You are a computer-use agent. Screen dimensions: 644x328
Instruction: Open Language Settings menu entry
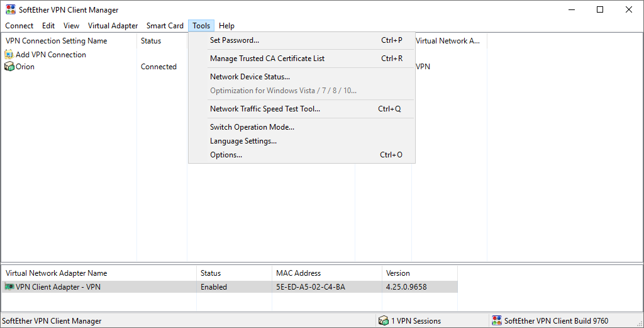pyautogui.click(x=243, y=141)
